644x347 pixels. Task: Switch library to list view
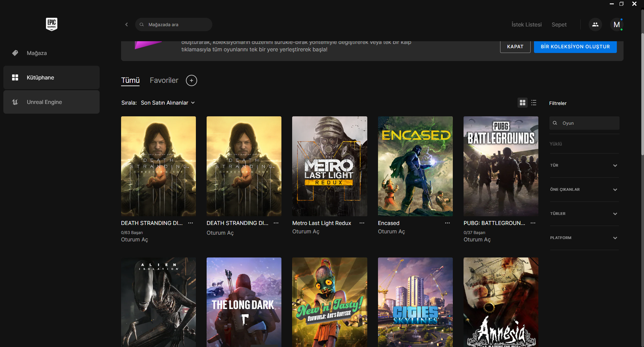point(534,103)
